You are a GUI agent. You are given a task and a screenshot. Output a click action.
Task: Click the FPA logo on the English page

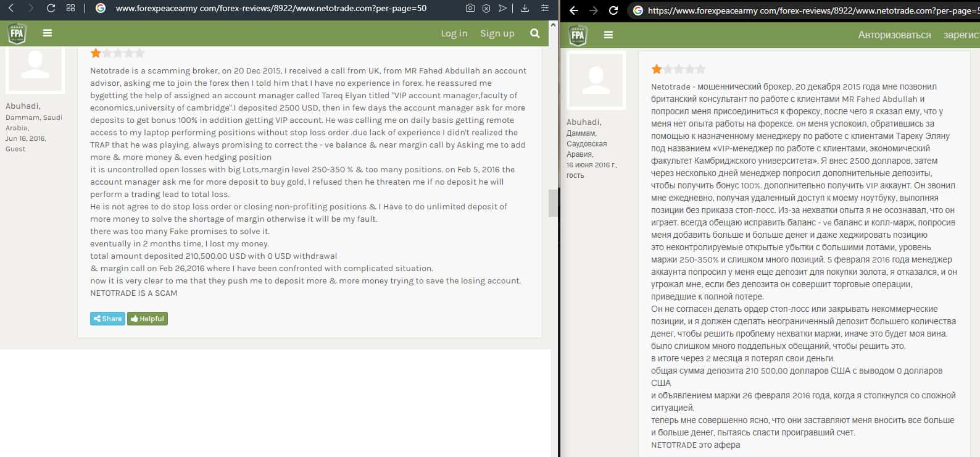pyautogui.click(x=17, y=33)
